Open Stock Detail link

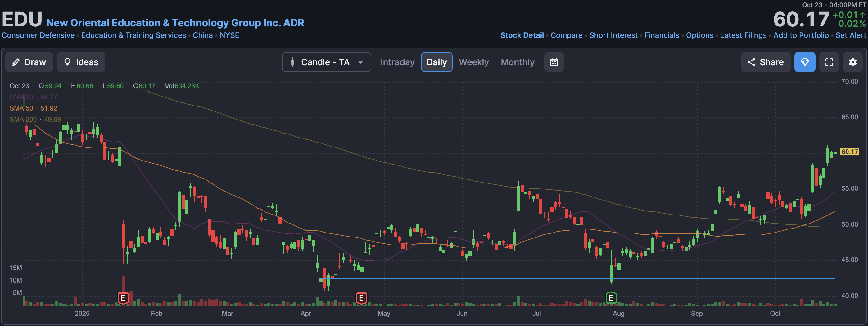click(522, 35)
